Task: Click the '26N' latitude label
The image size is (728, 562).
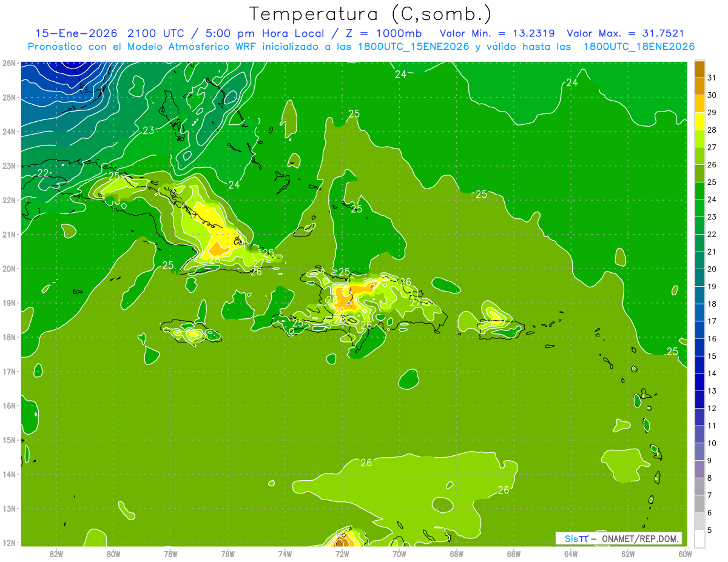Action: 8,63
